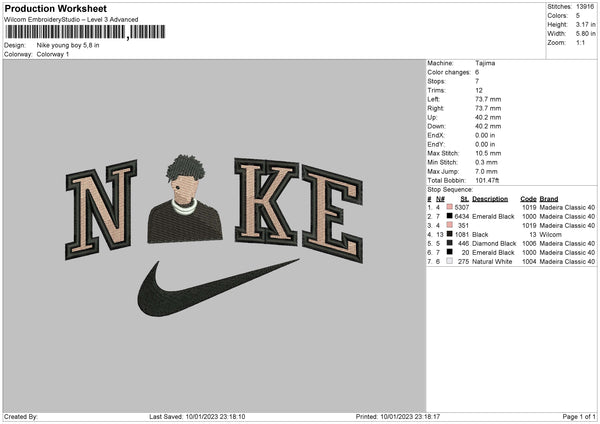Click the 'EndX:' label
The height and width of the screenshot is (424, 600).
(x=436, y=135)
